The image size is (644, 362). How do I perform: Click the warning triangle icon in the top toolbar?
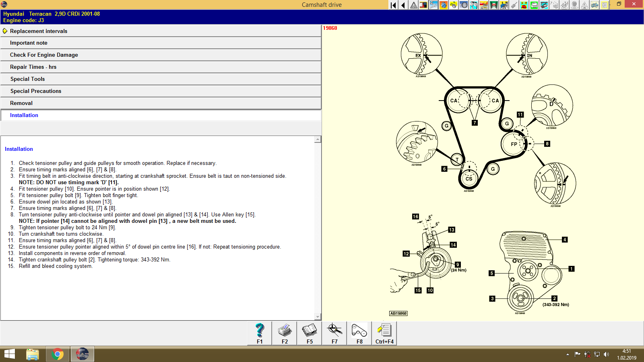(413, 5)
